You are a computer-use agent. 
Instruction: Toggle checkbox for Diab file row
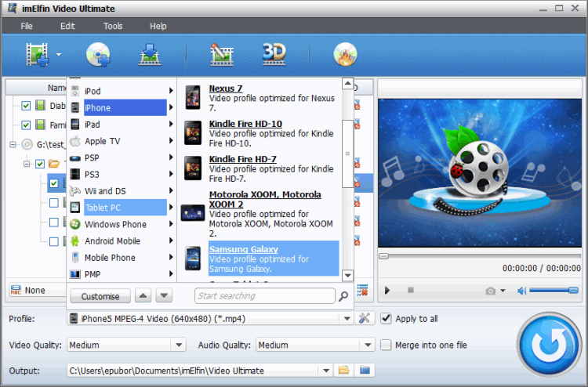[x=26, y=106]
